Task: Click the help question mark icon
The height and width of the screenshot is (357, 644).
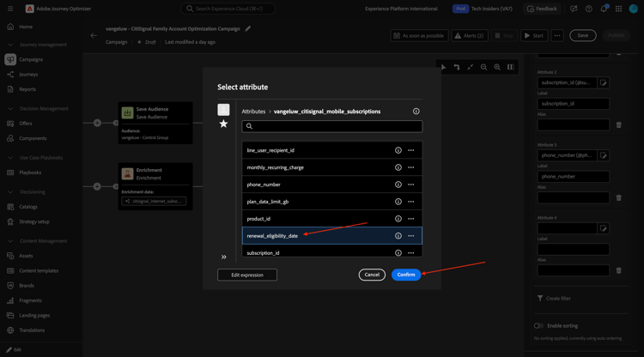Action: click(x=588, y=9)
